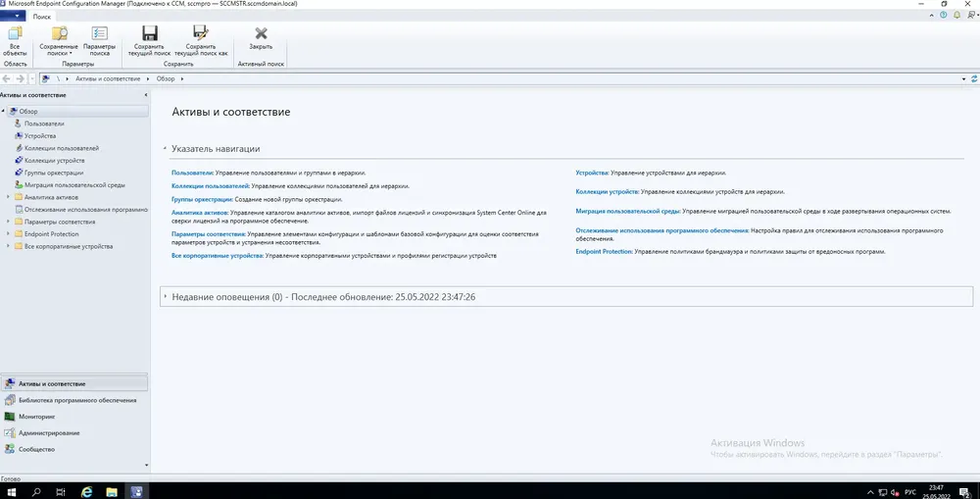The height and width of the screenshot is (499, 980).
Task: Open 'Группы оркестрации' link in index
Action: (x=203, y=199)
